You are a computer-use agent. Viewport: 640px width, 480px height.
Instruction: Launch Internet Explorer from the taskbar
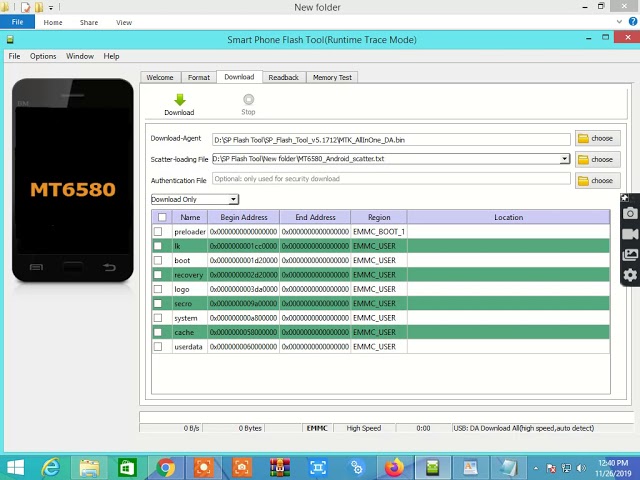[x=51, y=468]
